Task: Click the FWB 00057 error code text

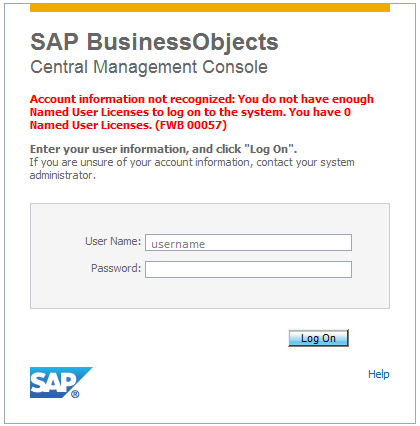Action: click(191, 125)
